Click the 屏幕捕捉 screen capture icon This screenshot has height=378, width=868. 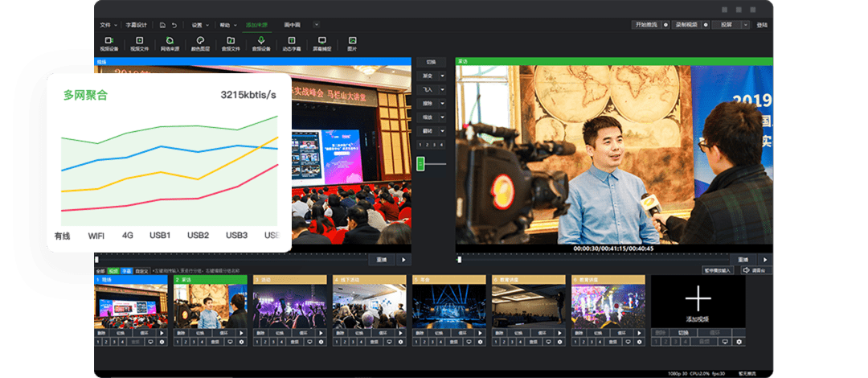click(321, 42)
